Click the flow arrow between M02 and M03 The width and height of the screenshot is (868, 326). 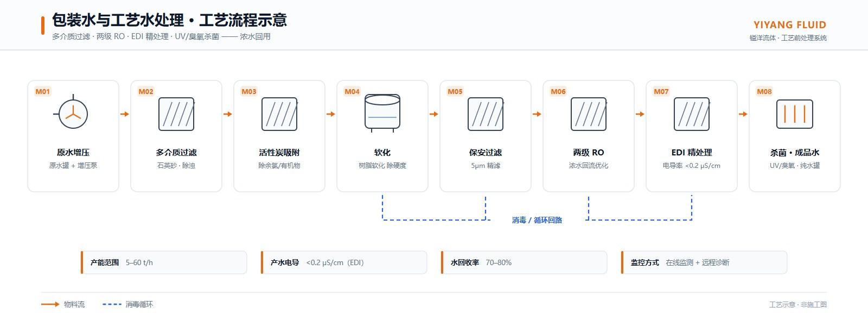point(228,114)
